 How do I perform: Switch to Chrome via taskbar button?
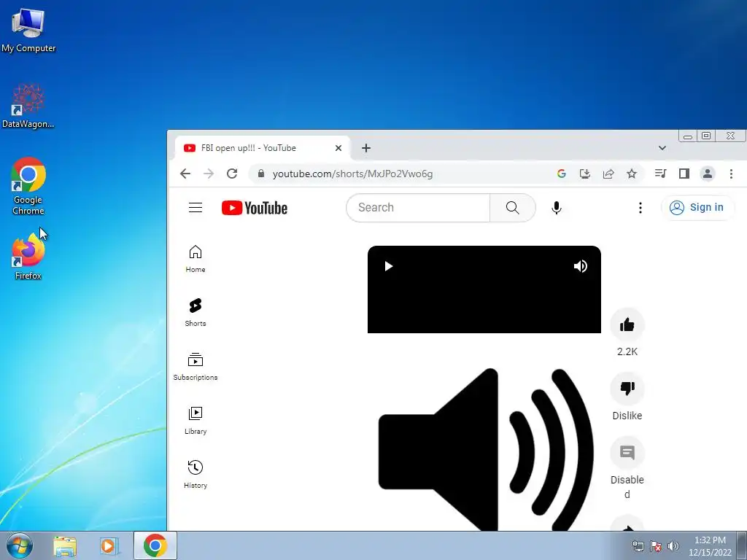155,545
